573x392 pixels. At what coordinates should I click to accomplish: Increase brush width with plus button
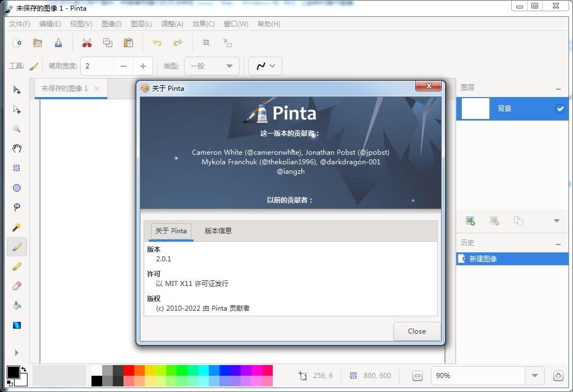tap(143, 66)
